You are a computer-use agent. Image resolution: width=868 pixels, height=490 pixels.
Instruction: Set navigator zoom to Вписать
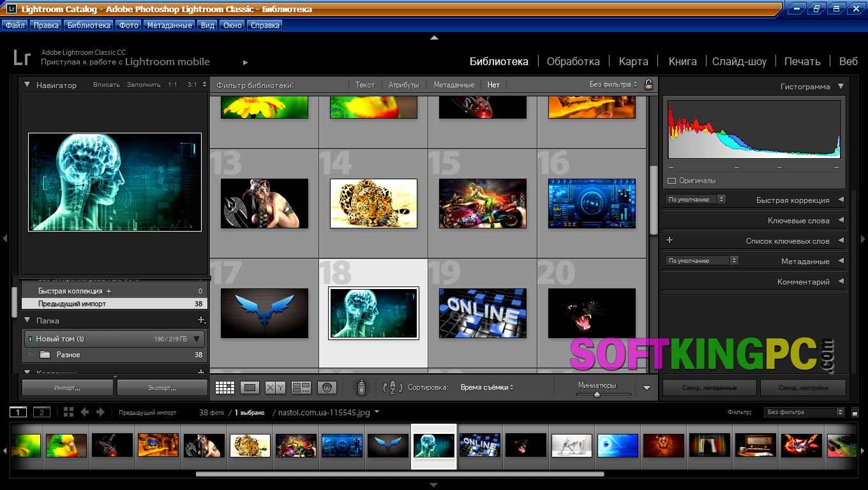click(107, 85)
